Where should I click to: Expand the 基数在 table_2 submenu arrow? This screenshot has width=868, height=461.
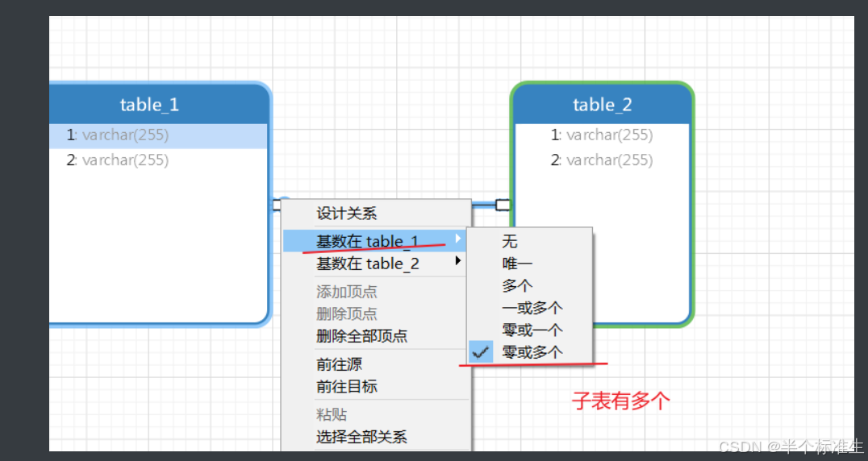[458, 260]
